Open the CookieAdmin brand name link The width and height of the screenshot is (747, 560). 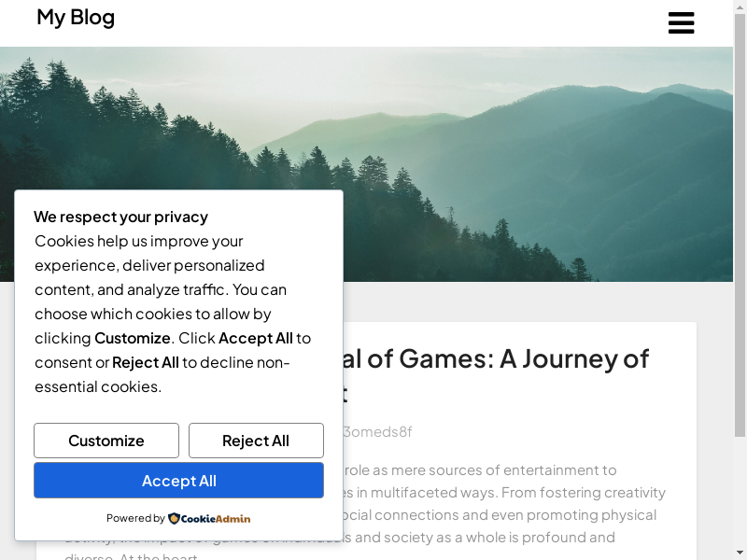[216, 519]
